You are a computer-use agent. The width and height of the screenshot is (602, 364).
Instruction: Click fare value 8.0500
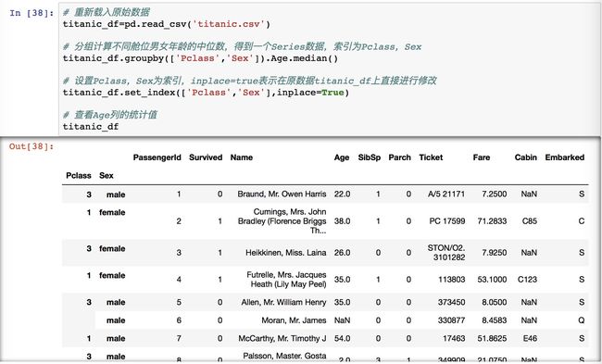[x=495, y=303]
